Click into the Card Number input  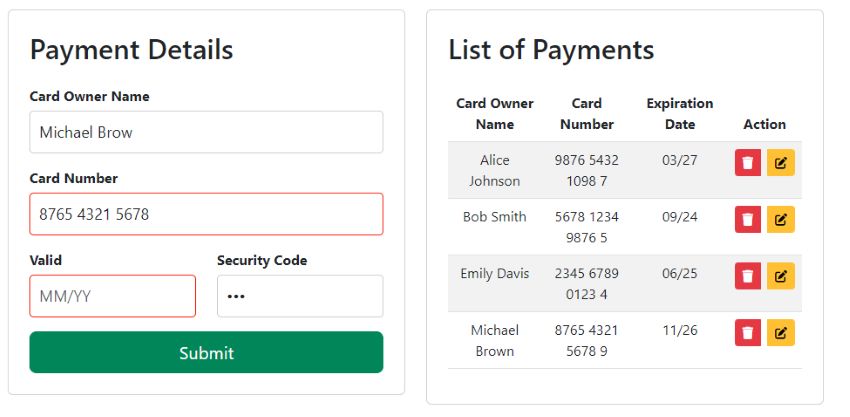click(x=206, y=214)
